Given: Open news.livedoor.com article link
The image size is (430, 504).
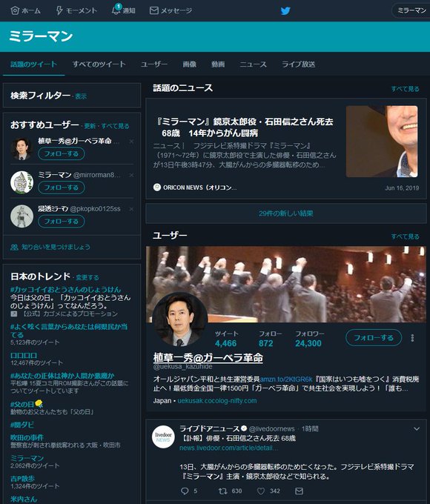Looking at the screenshot, I should (229, 448).
